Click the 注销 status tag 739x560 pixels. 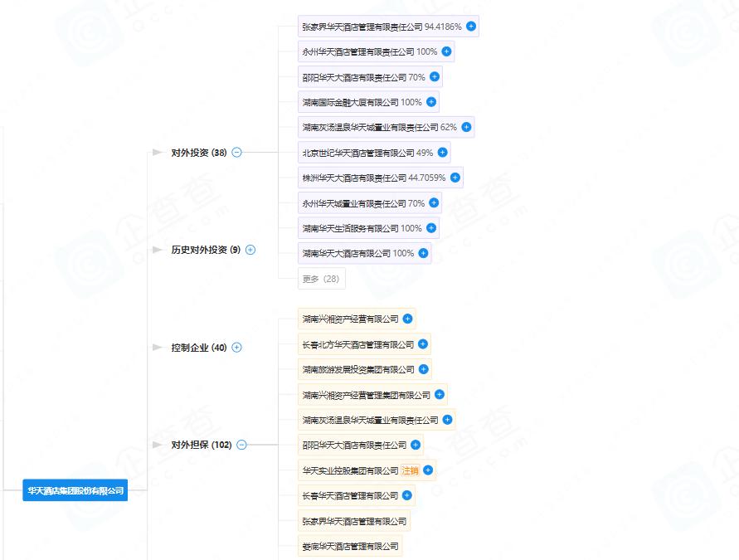(410, 470)
